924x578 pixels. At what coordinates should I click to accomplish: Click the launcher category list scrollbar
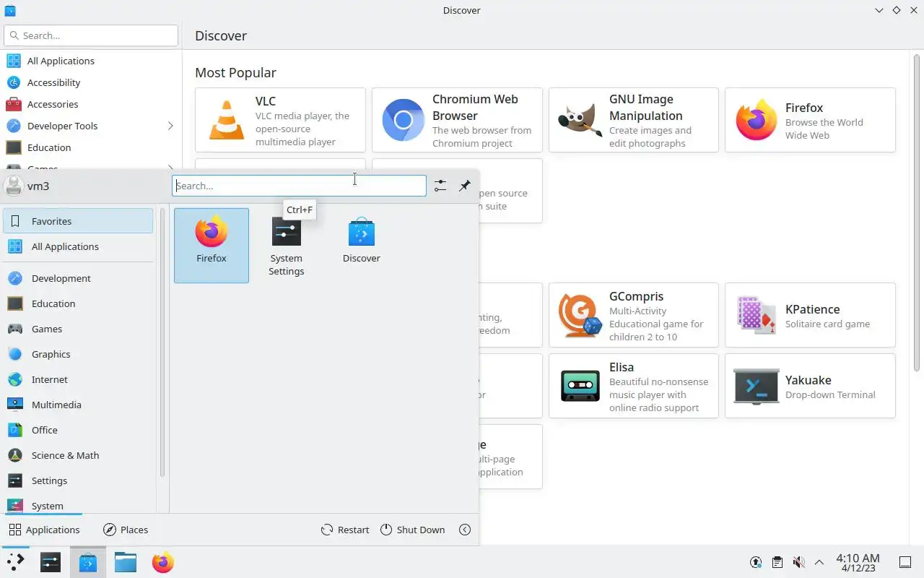(x=162, y=343)
